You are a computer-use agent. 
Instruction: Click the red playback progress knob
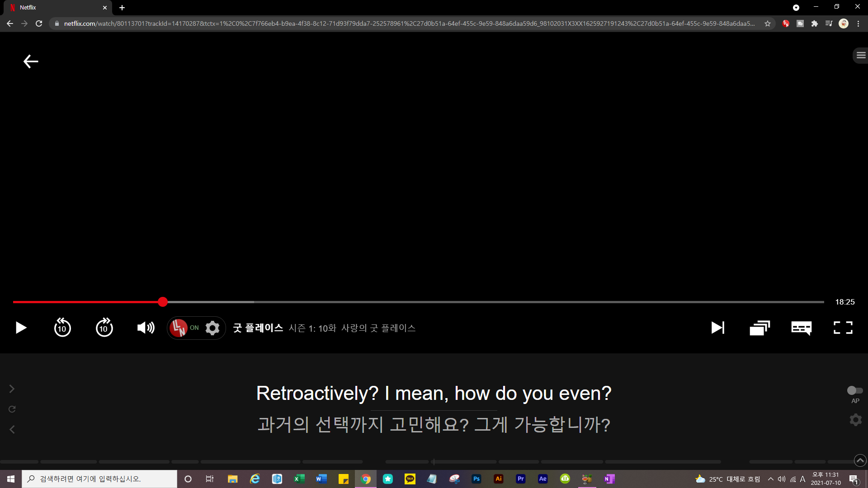(x=163, y=302)
